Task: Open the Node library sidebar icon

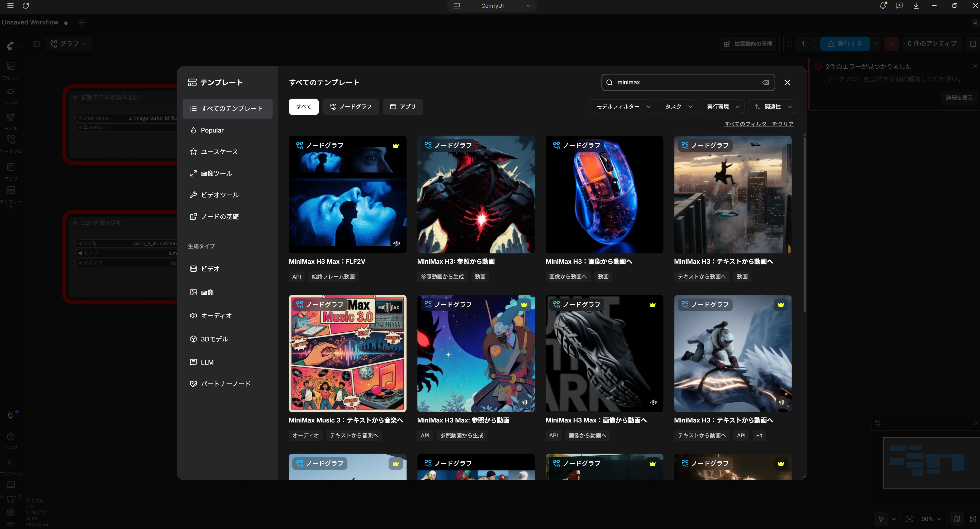Action: pos(11,96)
